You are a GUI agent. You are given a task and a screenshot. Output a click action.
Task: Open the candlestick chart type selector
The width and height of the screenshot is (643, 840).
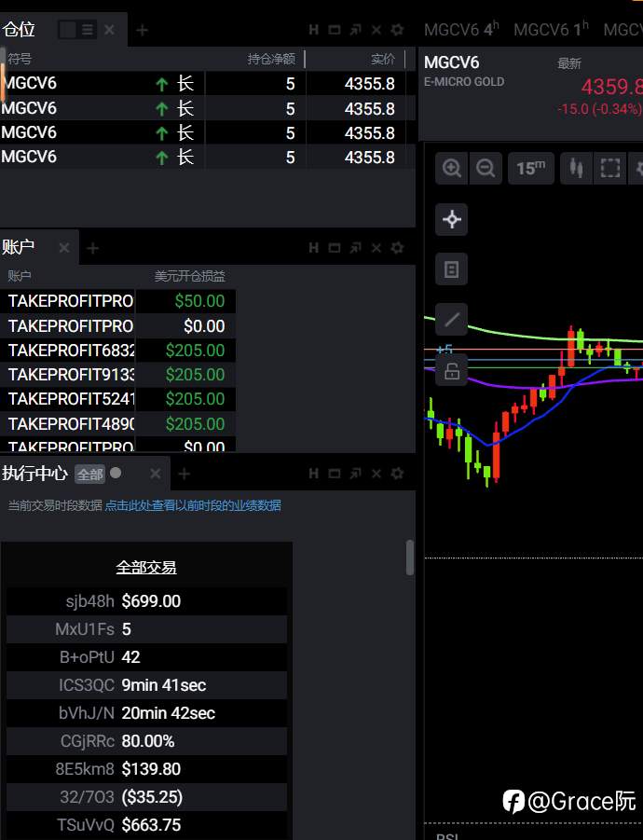point(576,168)
